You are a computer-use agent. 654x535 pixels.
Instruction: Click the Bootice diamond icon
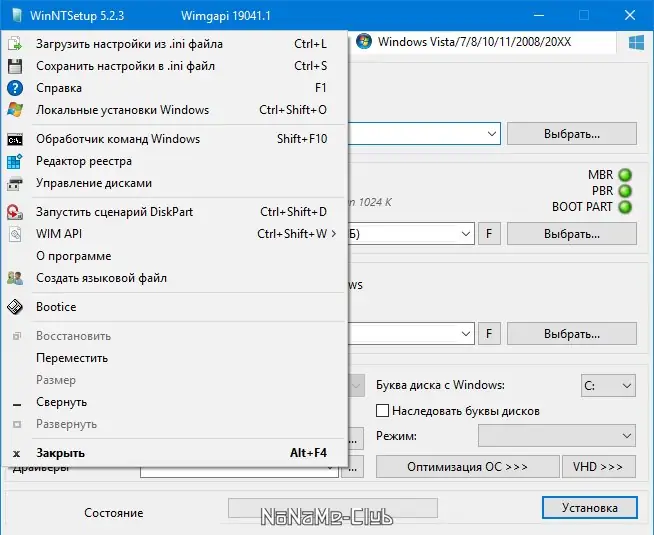pyautogui.click(x=15, y=307)
